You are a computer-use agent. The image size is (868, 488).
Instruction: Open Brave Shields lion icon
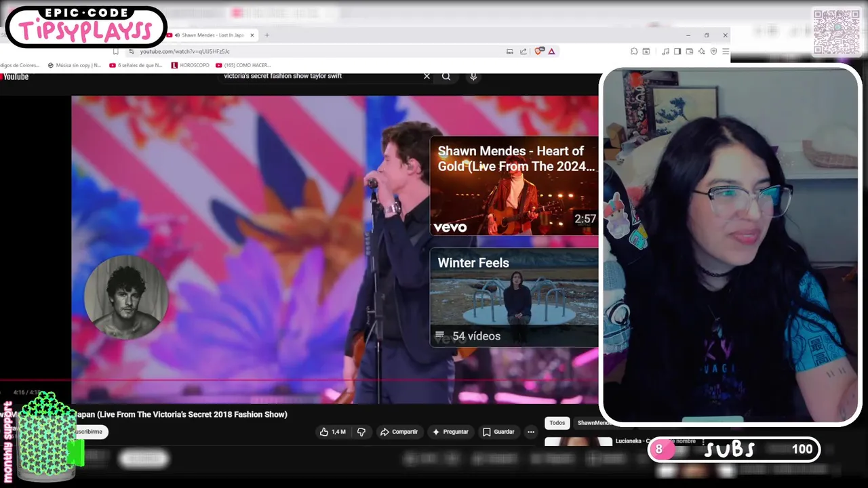(540, 51)
